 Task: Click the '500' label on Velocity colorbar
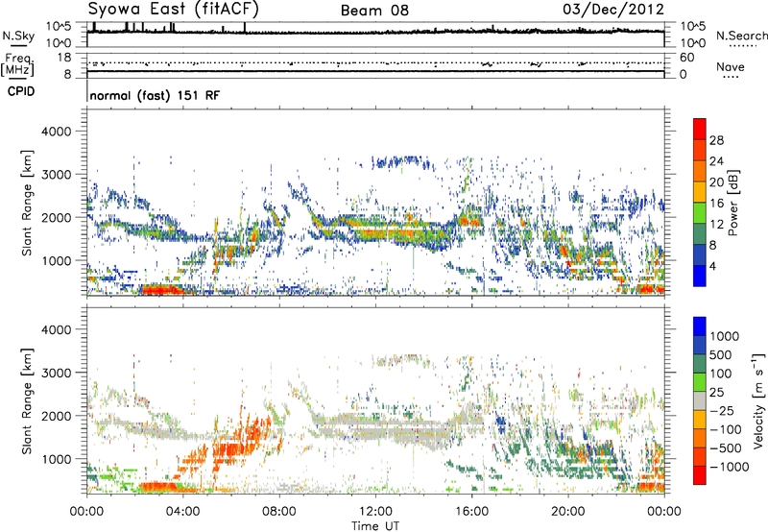721,354
